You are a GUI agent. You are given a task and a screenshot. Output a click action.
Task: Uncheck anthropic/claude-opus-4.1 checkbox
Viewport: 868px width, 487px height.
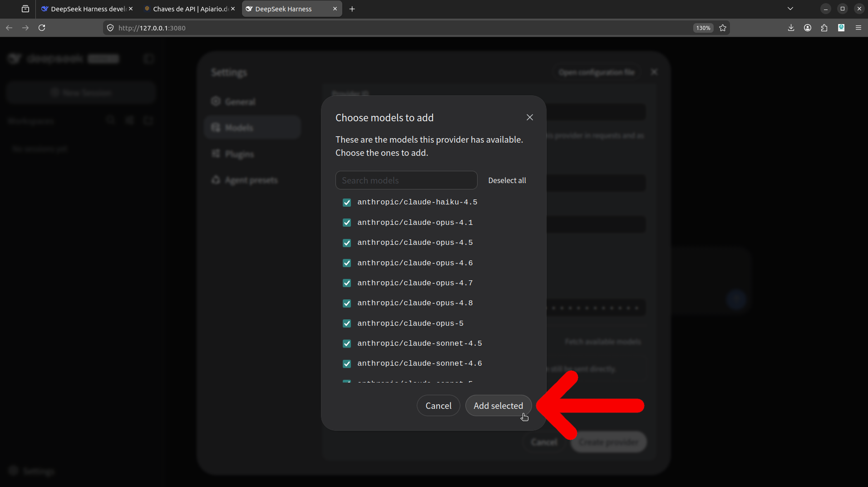347,223
